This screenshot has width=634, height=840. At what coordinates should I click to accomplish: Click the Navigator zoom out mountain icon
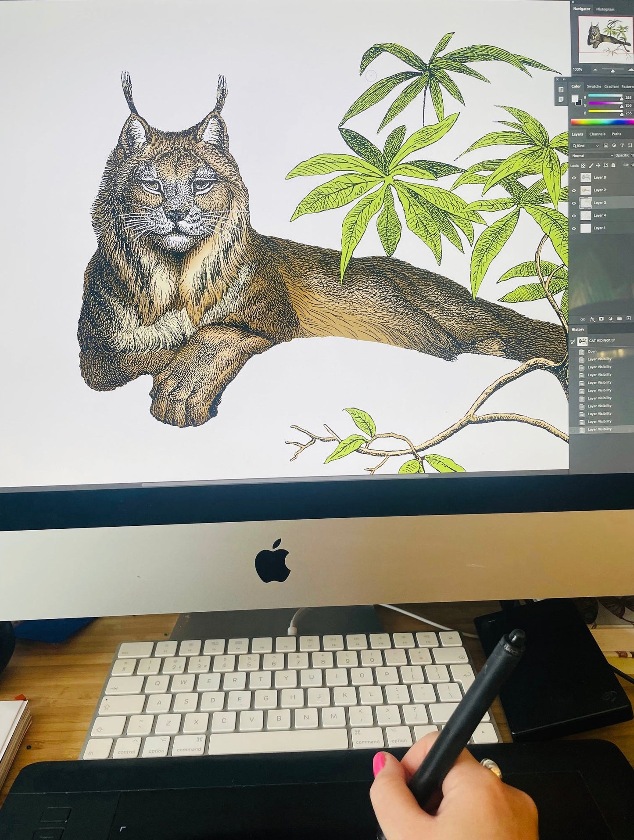595,70
